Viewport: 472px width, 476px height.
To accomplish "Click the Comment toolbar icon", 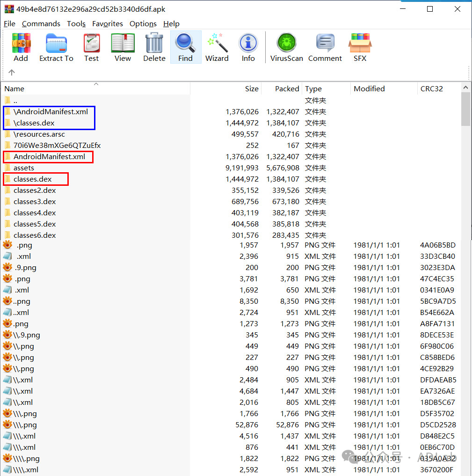I will click(325, 47).
